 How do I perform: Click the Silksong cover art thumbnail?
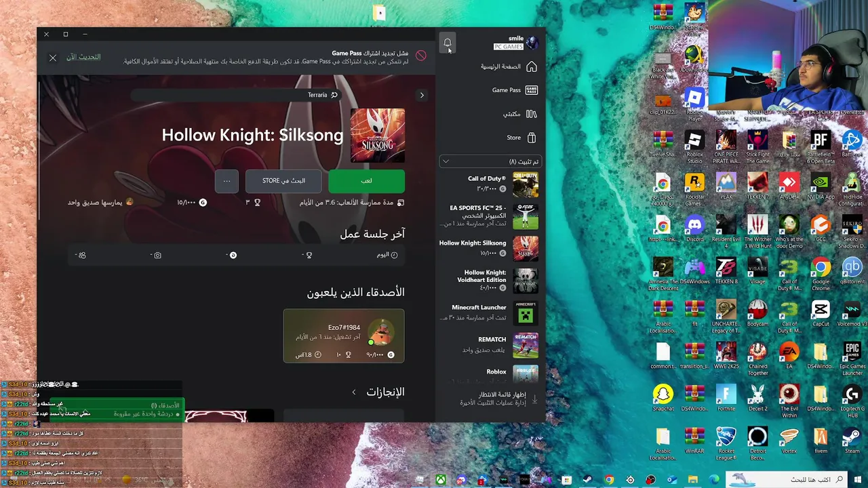tap(378, 136)
